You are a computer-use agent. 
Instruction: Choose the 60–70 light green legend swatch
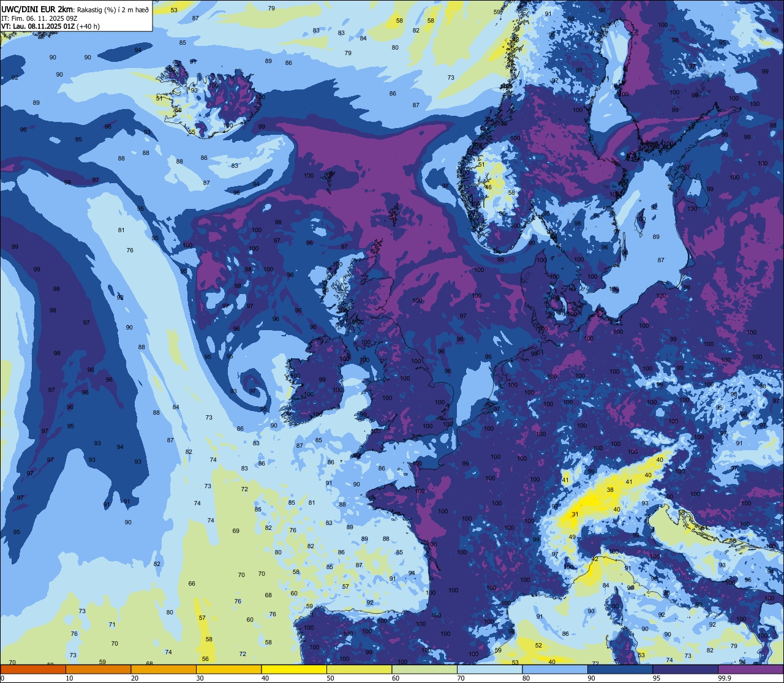(x=424, y=669)
